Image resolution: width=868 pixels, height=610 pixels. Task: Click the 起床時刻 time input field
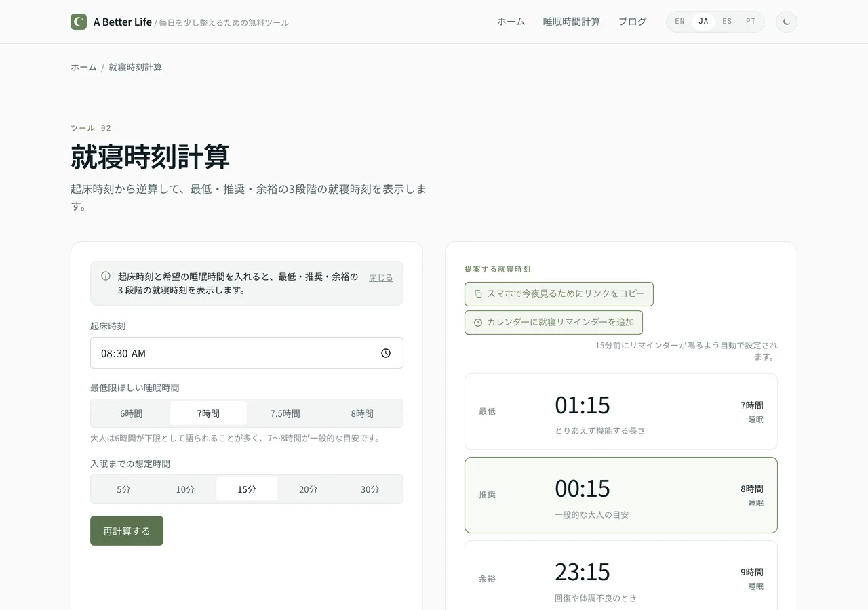pos(247,353)
